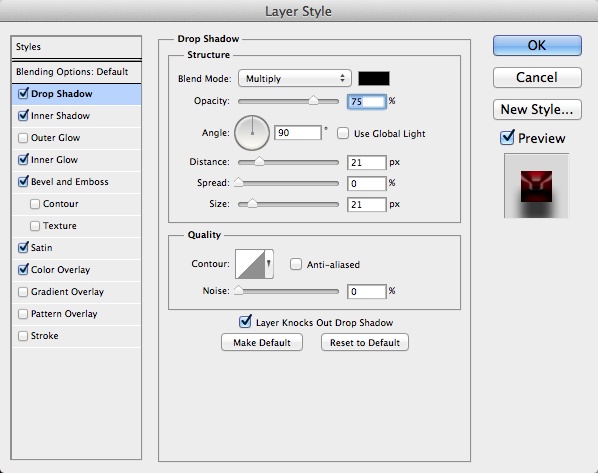This screenshot has width=598, height=473.
Task: Enable Use Global Light checkbox
Action: click(x=343, y=133)
